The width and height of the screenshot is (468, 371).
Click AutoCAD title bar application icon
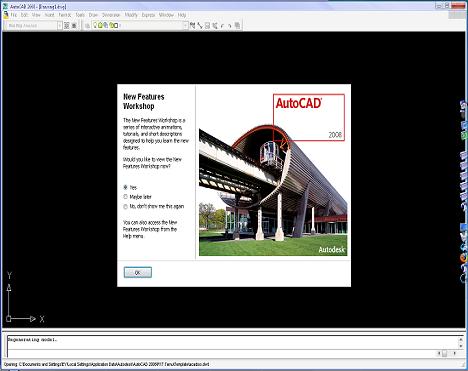click(x=5, y=6)
